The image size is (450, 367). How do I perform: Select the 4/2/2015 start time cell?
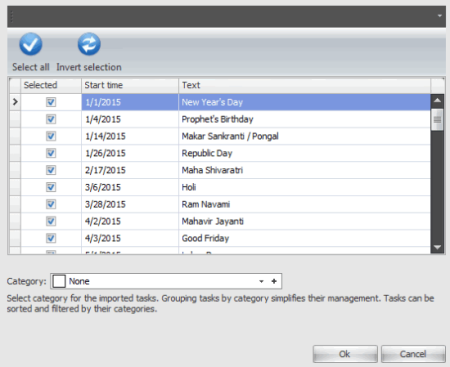coord(130,221)
